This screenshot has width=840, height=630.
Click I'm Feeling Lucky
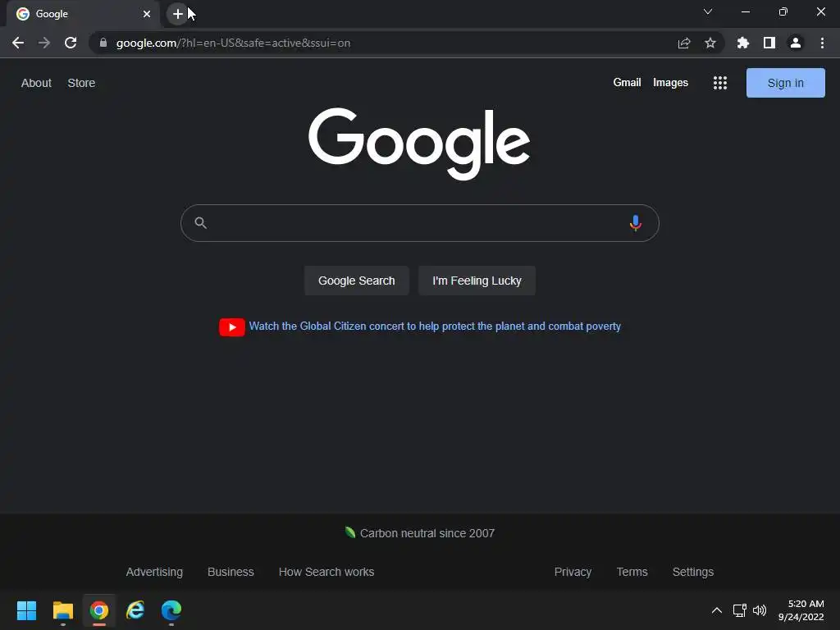477,281
